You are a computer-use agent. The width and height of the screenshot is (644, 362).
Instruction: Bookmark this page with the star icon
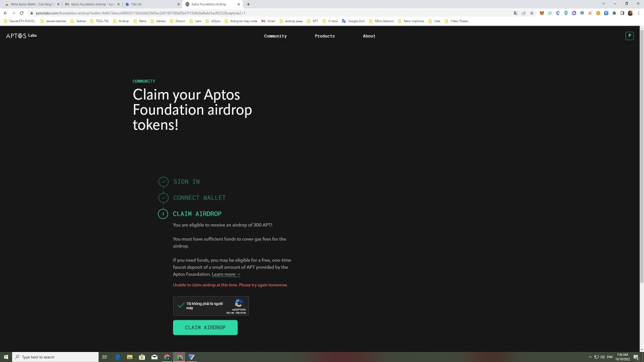(532, 13)
